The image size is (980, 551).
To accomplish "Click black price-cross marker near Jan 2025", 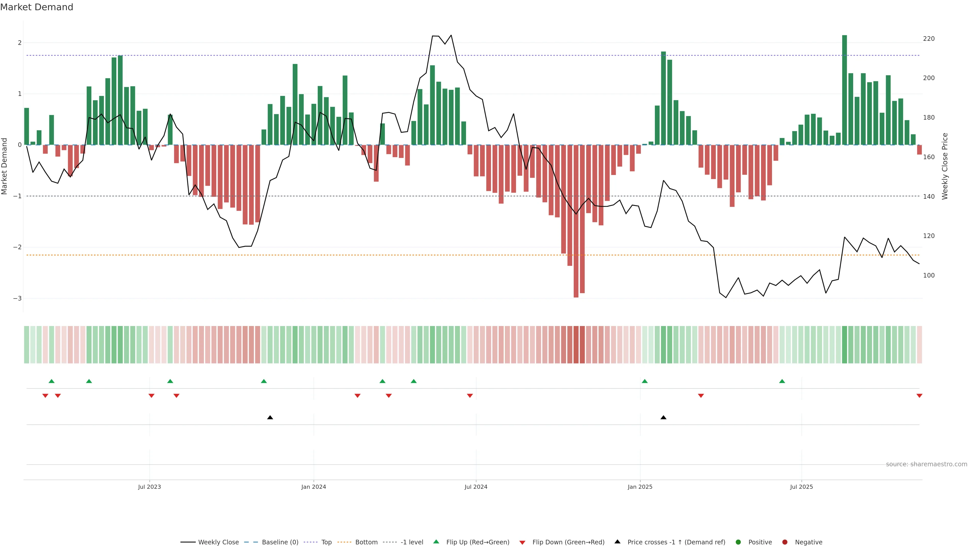I will pyautogui.click(x=664, y=418).
